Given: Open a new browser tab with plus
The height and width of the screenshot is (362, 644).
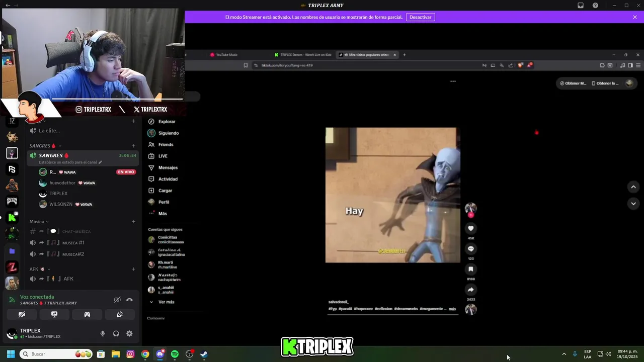Looking at the screenshot, I should tap(404, 55).
